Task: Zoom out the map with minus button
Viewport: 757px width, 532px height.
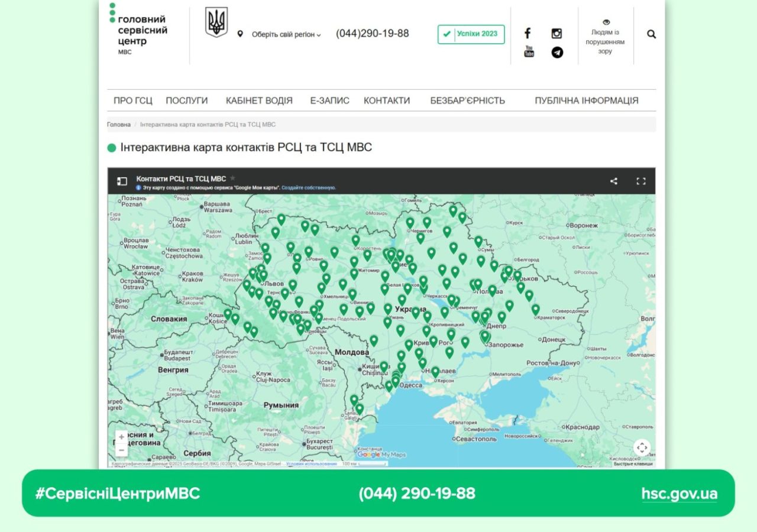Action: [121, 450]
